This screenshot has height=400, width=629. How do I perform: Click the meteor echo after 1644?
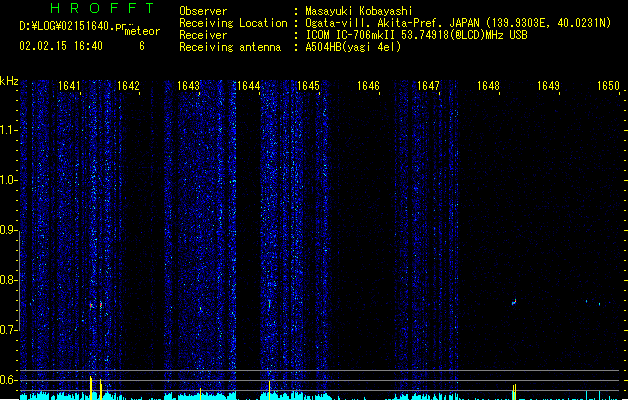tap(270, 304)
